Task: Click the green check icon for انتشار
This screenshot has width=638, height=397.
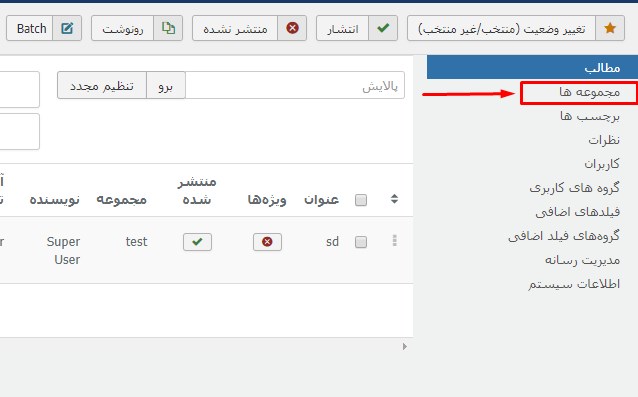Action: (383, 28)
